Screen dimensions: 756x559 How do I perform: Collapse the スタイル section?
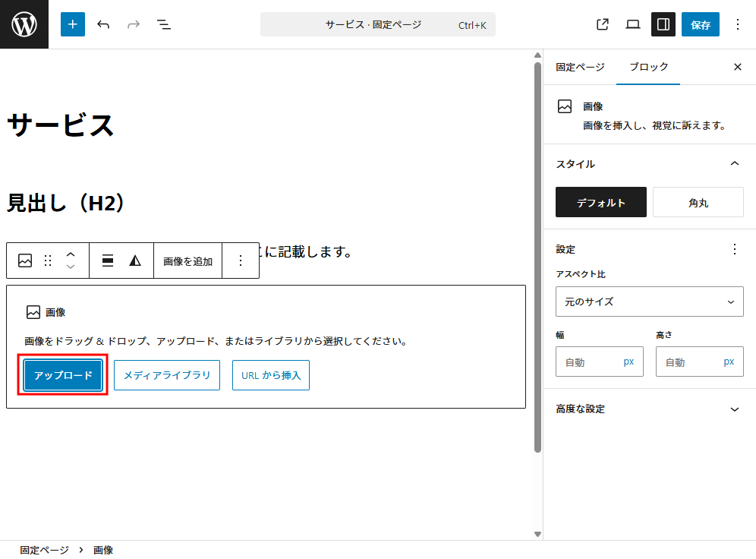coord(734,163)
